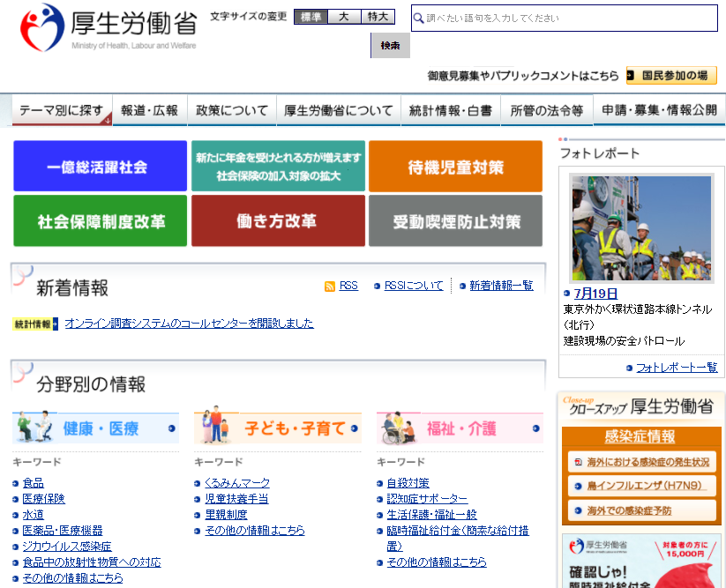This screenshot has height=588, width=726.
Task: Open 海外での感染症予防 link
Action: pos(641,510)
